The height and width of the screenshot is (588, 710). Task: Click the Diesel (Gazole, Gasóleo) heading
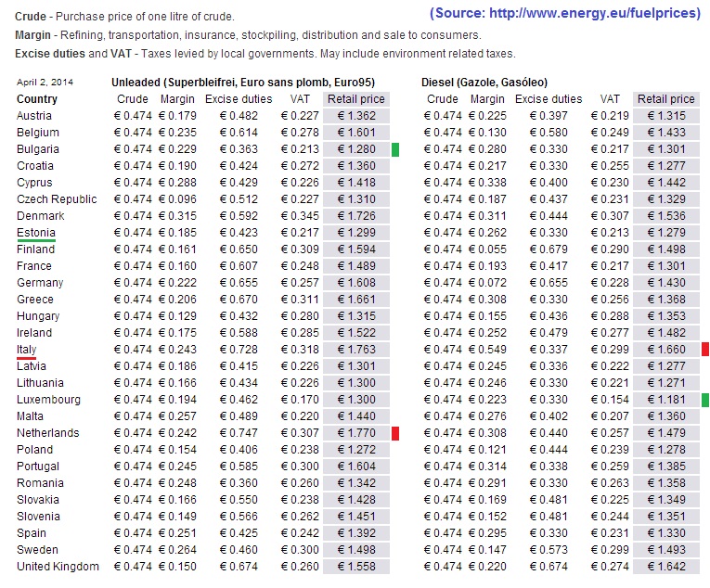pyautogui.click(x=484, y=83)
